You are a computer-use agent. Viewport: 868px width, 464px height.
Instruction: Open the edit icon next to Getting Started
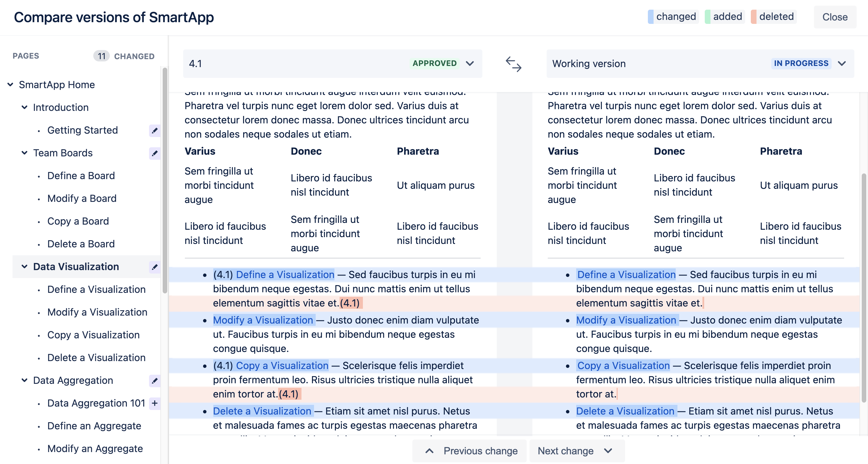[x=154, y=131]
